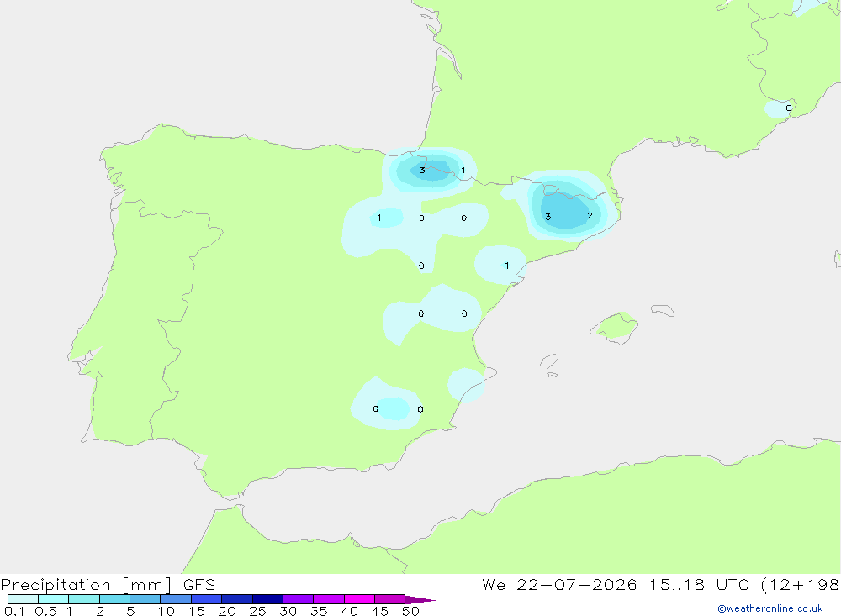Click the 'GFS' model label
Screen dimensions: 841x616
[199, 585]
